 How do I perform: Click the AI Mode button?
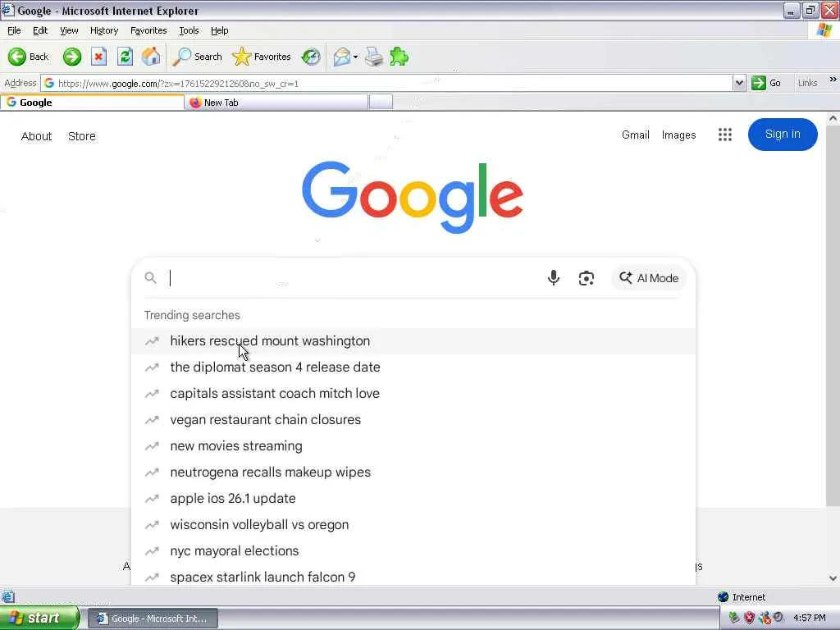pyautogui.click(x=649, y=278)
